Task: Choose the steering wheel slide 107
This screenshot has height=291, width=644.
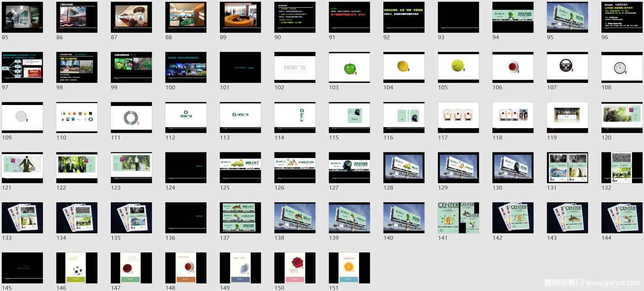Action: coord(567,68)
